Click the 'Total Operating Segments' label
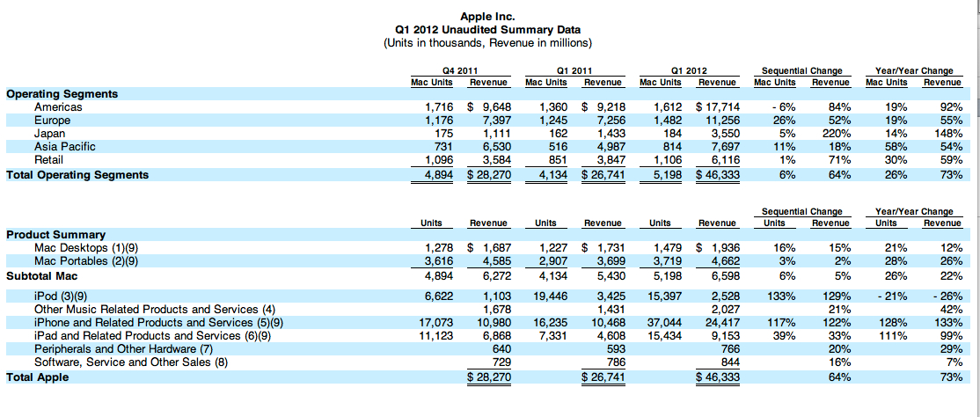This screenshot has width=980, height=417. (x=77, y=175)
